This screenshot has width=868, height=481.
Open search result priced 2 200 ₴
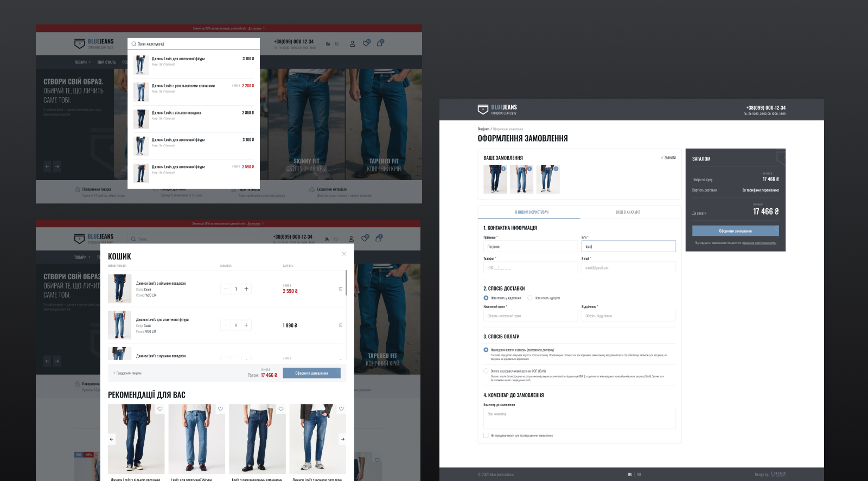(x=194, y=92)
